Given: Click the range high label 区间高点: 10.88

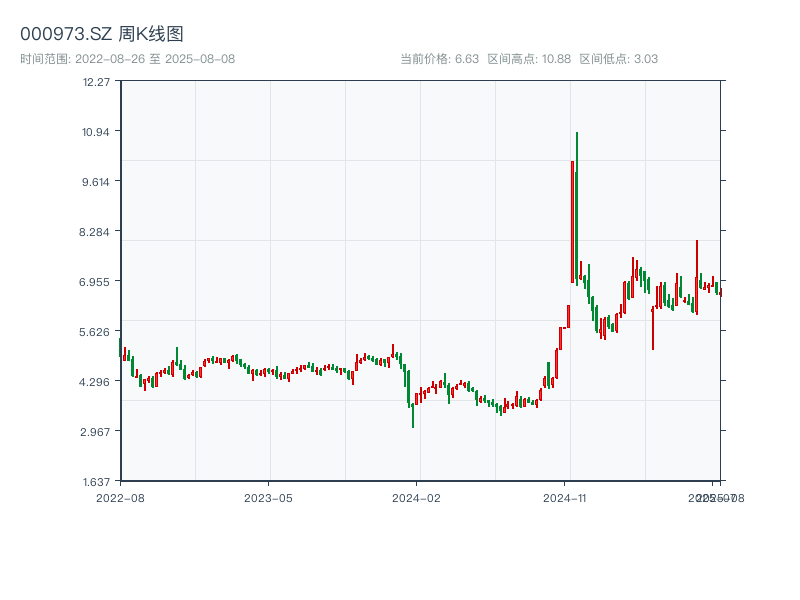Looking at the screenshot, I should point(529,59).
